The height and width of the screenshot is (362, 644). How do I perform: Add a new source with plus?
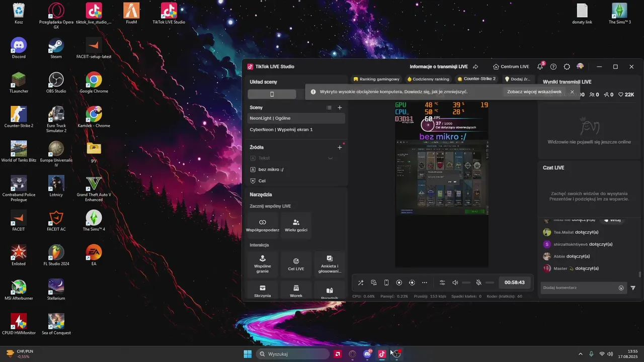click(340, 147)
